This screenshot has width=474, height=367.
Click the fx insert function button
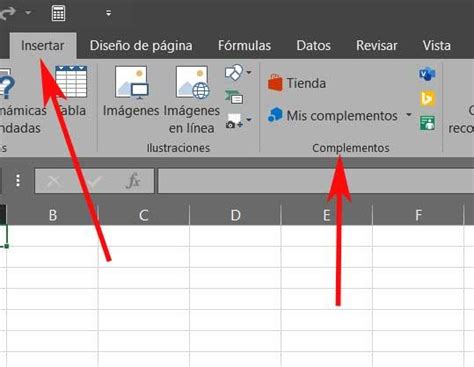[x=133, y=181]
